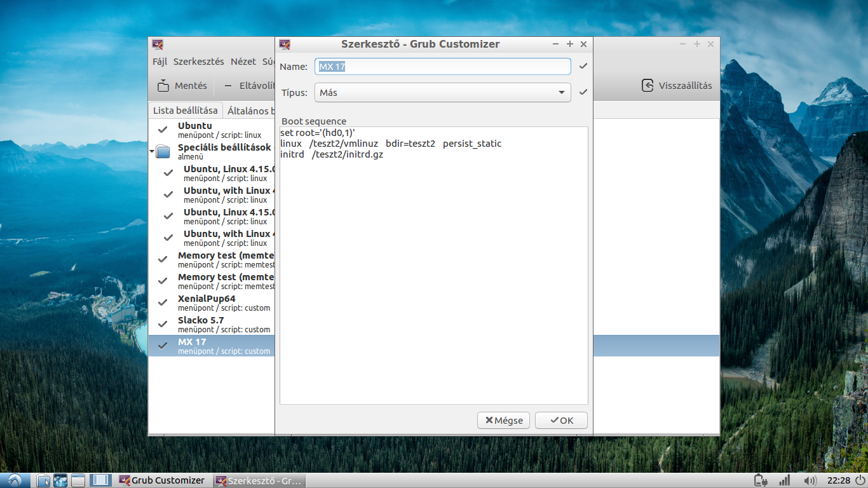Image resolution: width=868 pixels, height=488 pixels.
Task: Toggle the checkmark for MX 17 entry
Action: pos(163,346)
